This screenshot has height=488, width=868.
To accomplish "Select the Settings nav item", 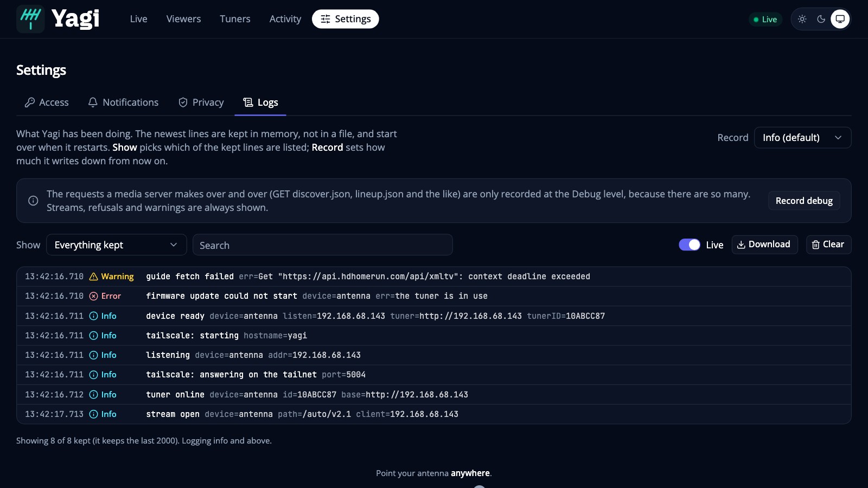I will (346, 19).
